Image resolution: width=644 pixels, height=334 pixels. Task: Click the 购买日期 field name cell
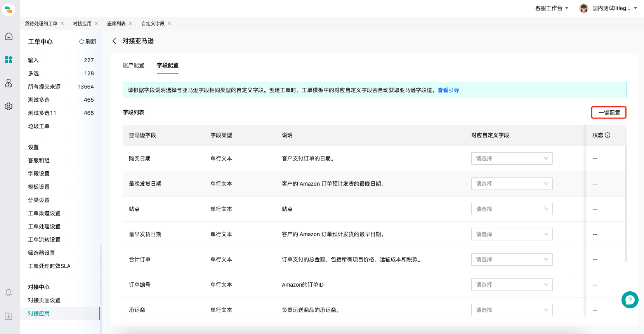pos(140,158)
